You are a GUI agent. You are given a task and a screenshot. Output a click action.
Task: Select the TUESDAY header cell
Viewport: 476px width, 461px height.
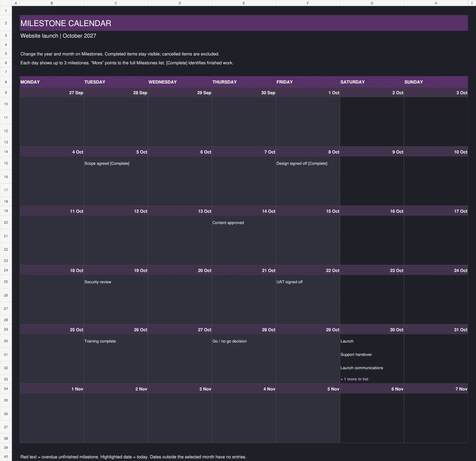(x=116, y=82)
